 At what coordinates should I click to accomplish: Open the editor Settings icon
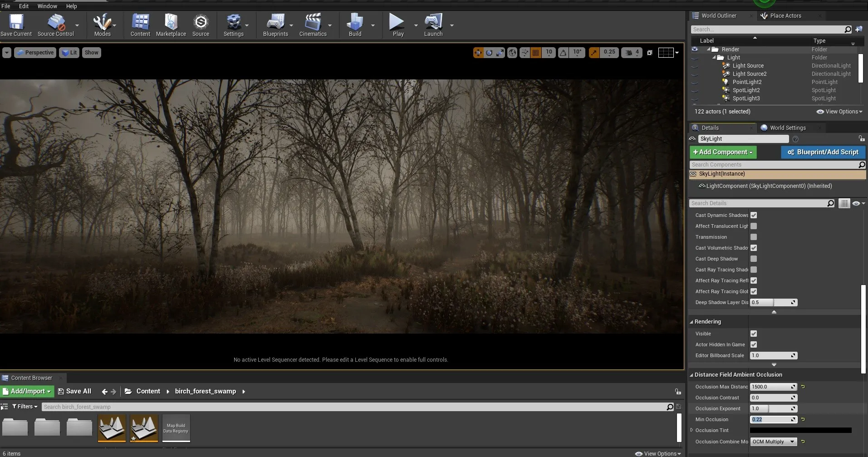(233, 22)
